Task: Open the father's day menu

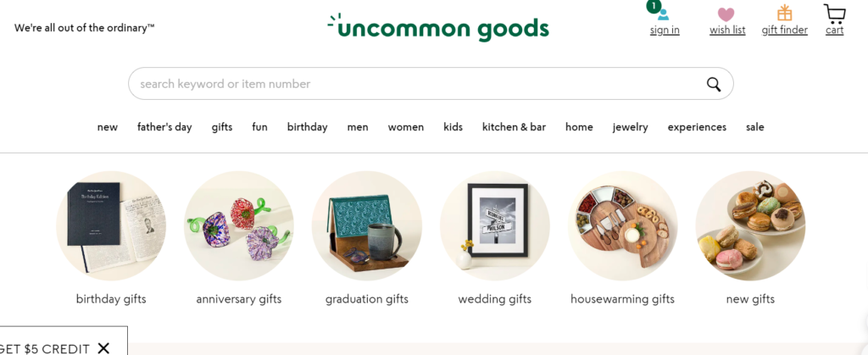Action: click(164, 127)
